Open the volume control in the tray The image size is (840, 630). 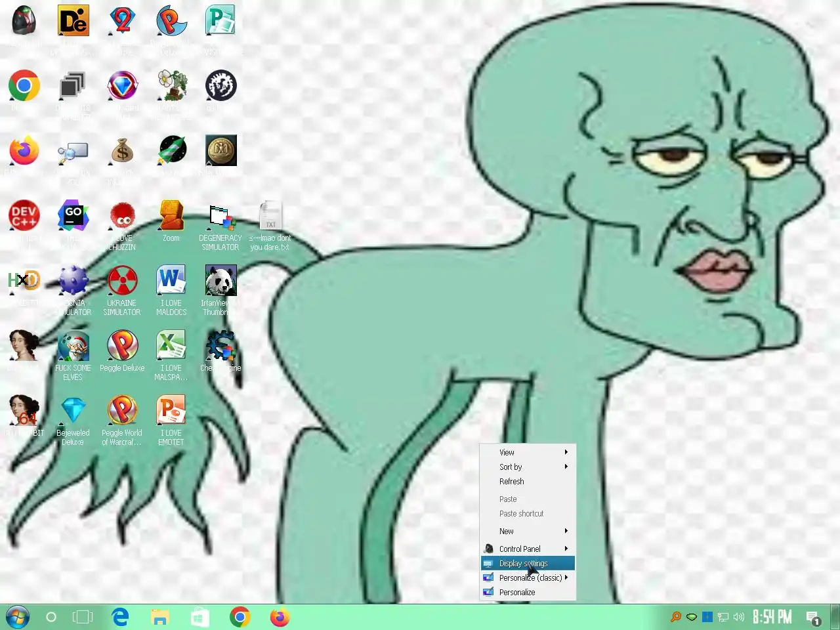coord(739,617)
